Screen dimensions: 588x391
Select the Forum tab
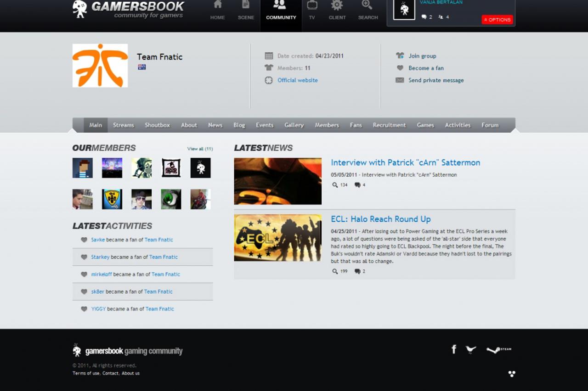pos(490,125)
